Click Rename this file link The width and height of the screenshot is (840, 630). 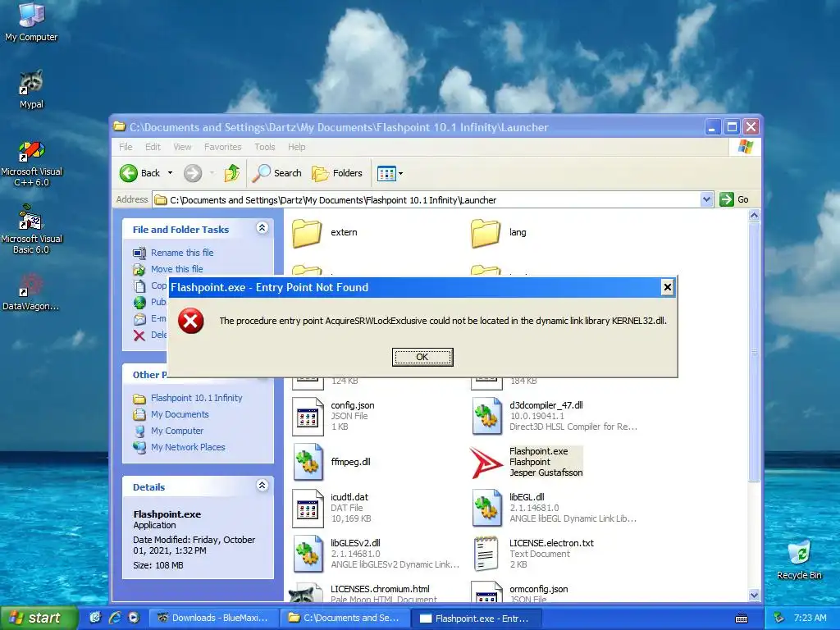point(182,253)
